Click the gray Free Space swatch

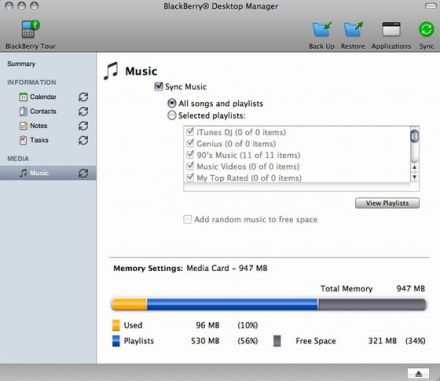[277, 341]
